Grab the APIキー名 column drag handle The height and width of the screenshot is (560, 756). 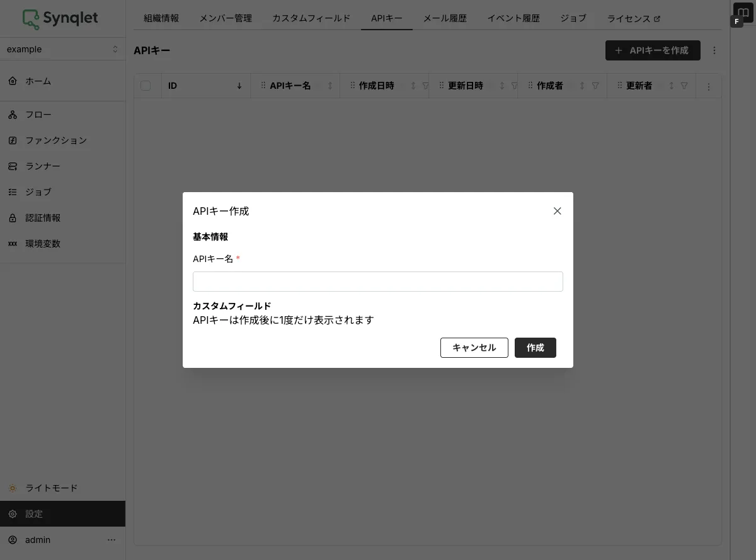pyautogui.click(x=263, y=86)
